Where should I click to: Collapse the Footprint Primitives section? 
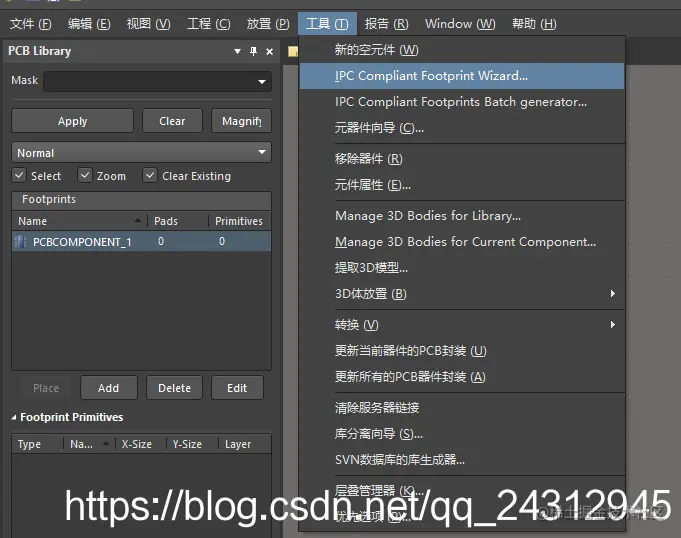(x=13, y=418)
